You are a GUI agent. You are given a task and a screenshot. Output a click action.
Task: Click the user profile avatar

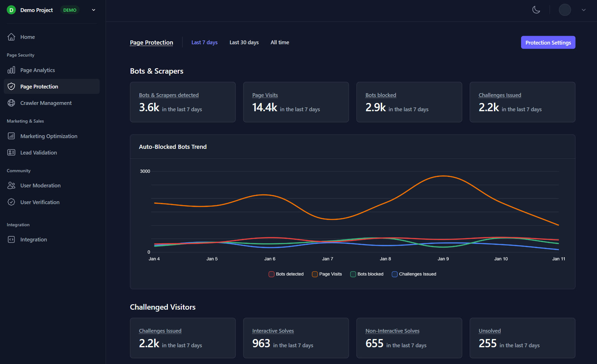click(x=565, y=10)
